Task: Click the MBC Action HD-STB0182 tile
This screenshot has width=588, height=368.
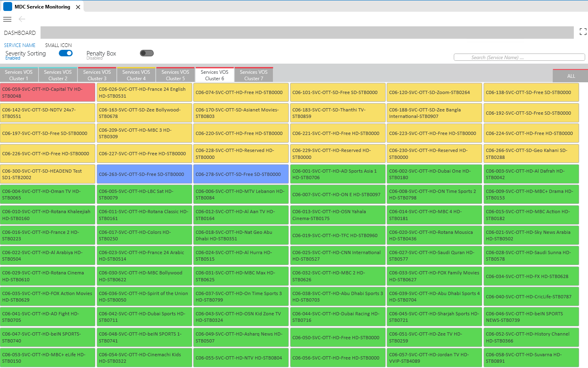Action: (x=531, y=215)
